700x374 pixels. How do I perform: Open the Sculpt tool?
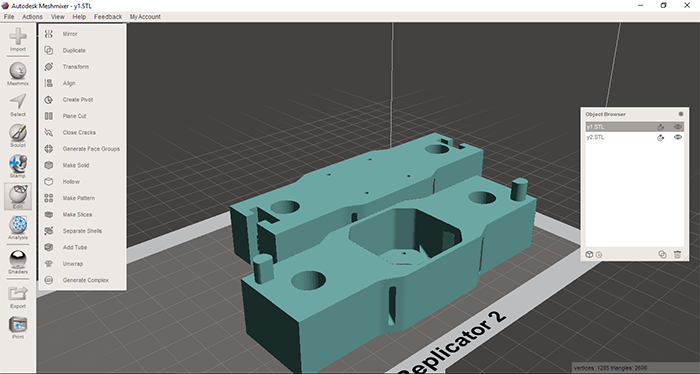tap(18, 135)
